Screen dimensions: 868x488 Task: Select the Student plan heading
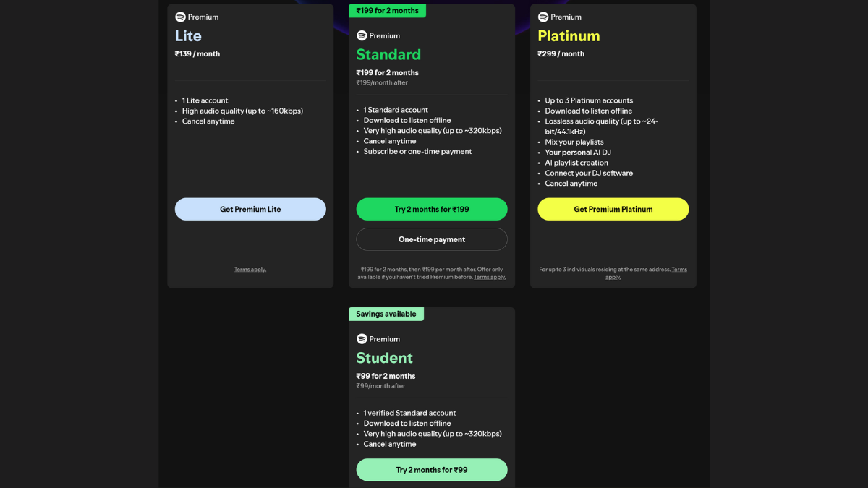coord(384,358)
